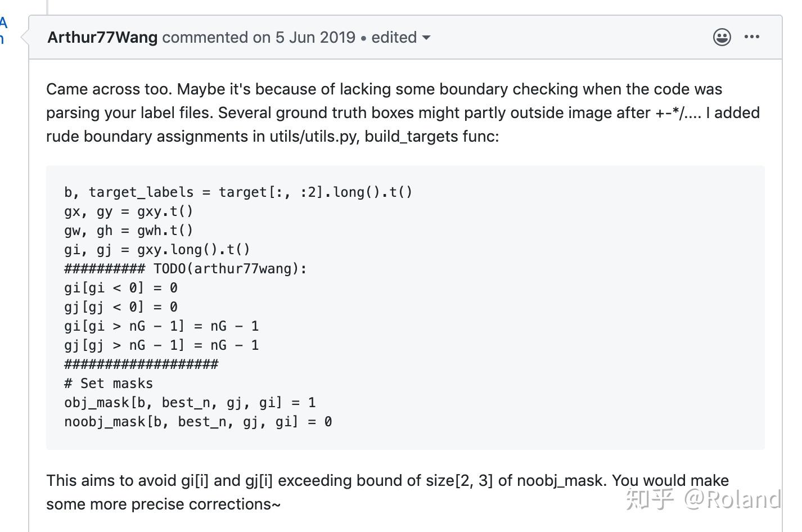This screenshot has height=532, width=802.
Task: Open the smiley add-reaction picker
Action: 722,37
